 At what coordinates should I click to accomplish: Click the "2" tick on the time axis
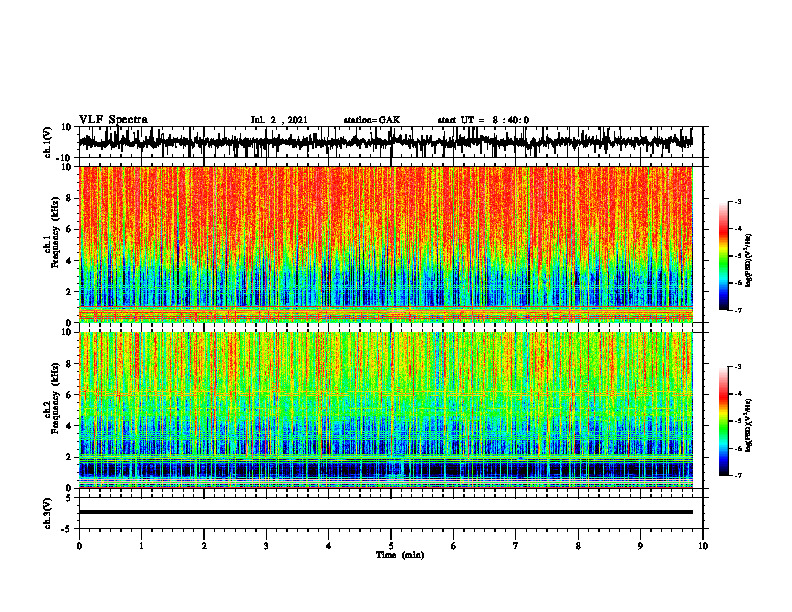[204, 546]
